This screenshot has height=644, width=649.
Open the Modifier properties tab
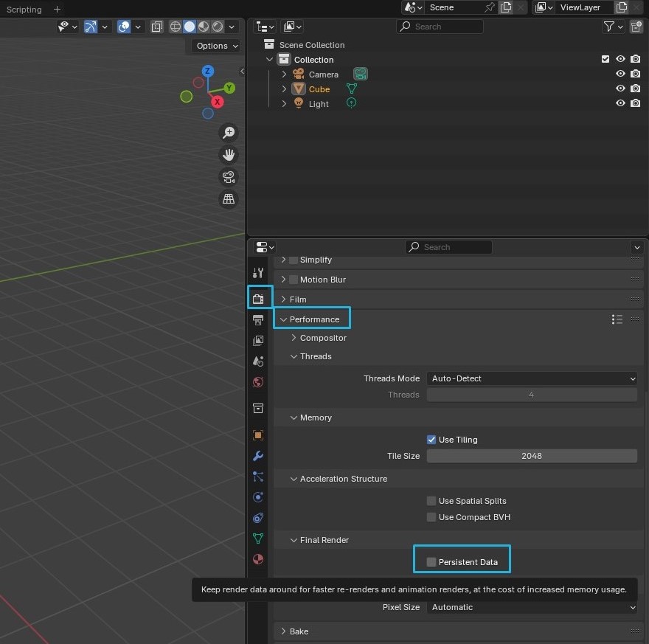click(x=258, y=455)
